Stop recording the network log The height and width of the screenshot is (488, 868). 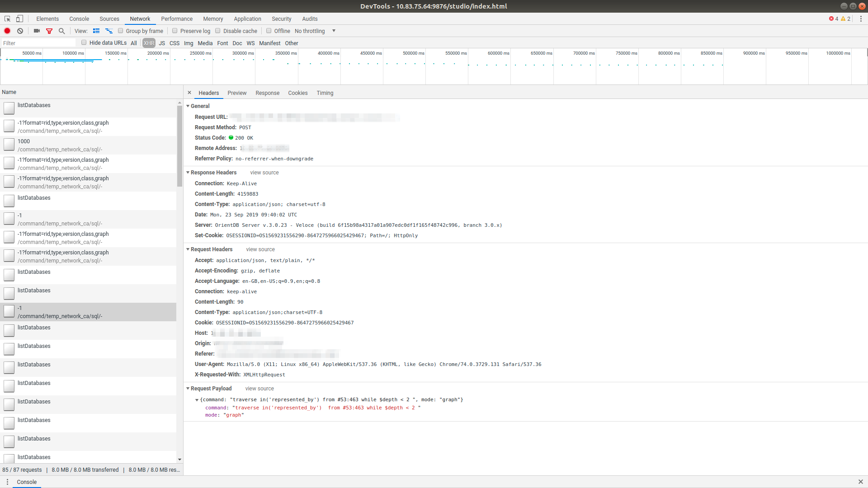click(x=7, y=31)
